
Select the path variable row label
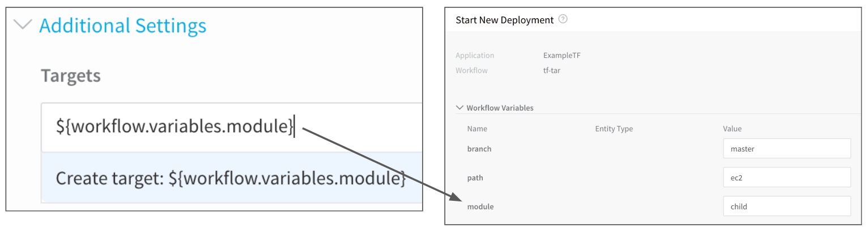475,178
